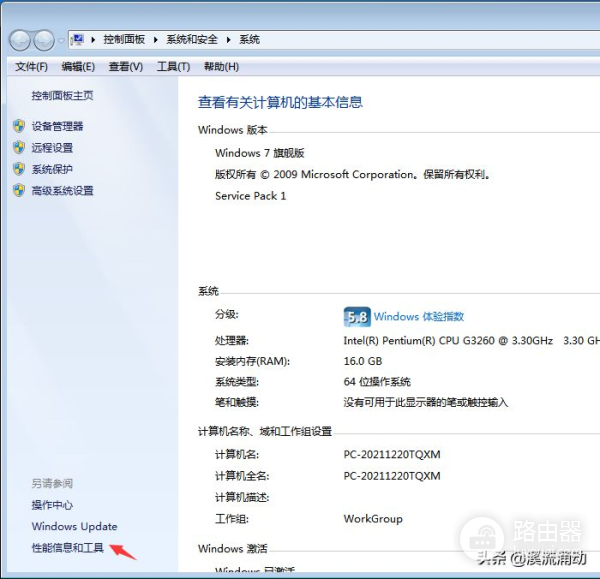Click the Back navigation arrow button
Viewport: 600px width, 579px height.
coord(20,40)
